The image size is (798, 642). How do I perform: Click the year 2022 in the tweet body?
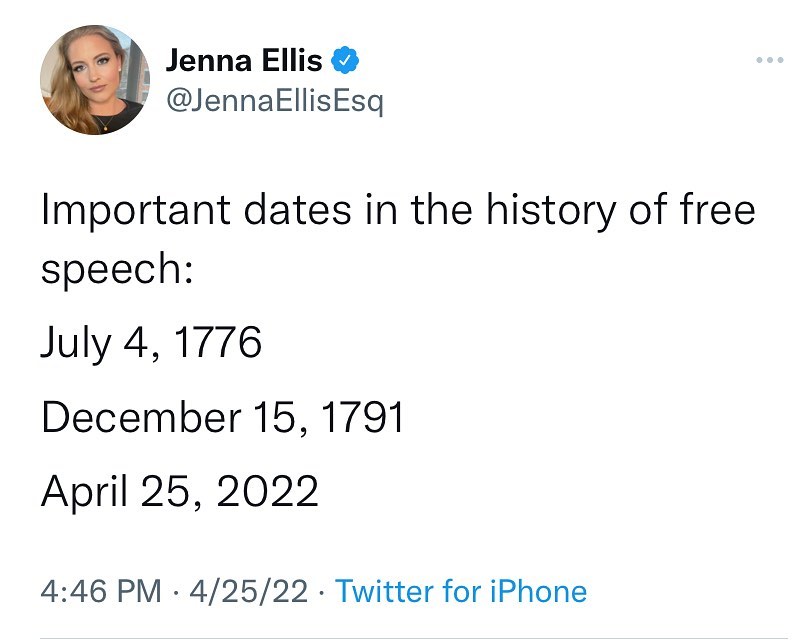coord(268,491)
